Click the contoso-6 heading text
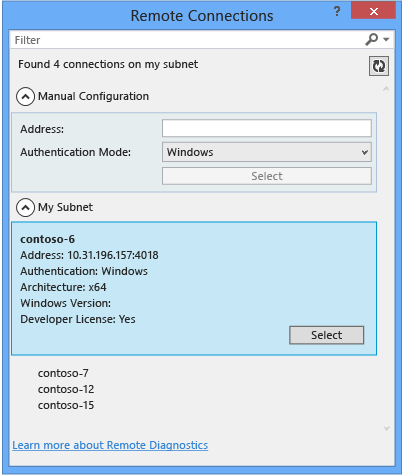Image resolution: width=402 pixels, height=476 pixels. pos(47,239)
